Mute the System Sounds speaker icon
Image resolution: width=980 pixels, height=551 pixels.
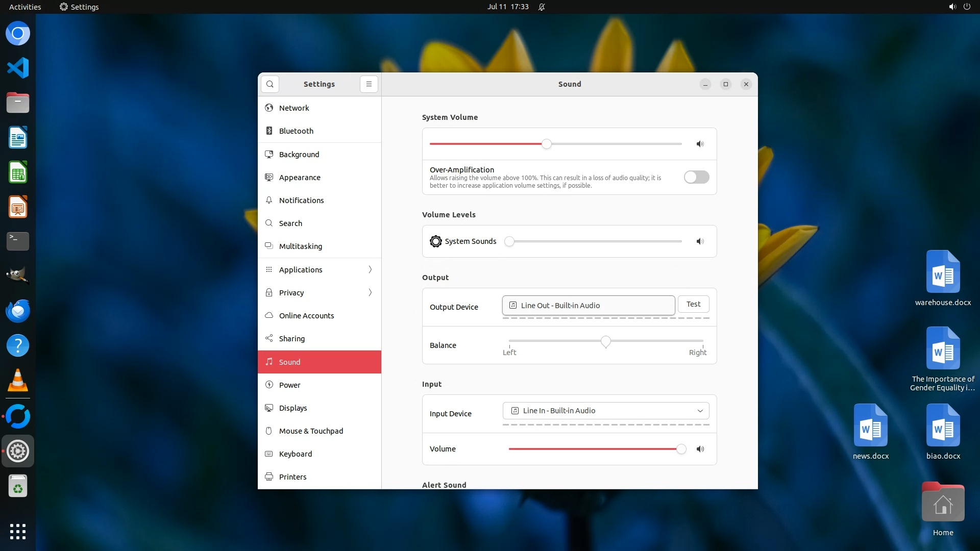700,241
